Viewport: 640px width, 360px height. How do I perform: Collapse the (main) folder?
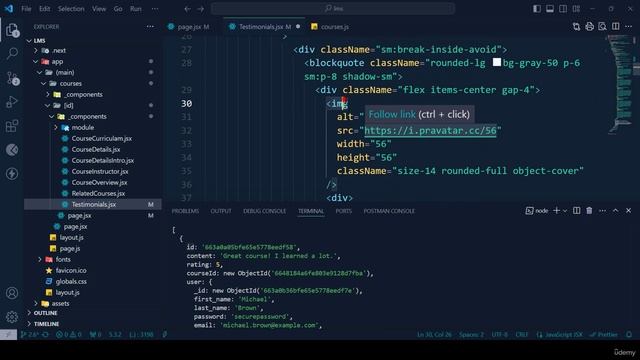pos(40,73)
